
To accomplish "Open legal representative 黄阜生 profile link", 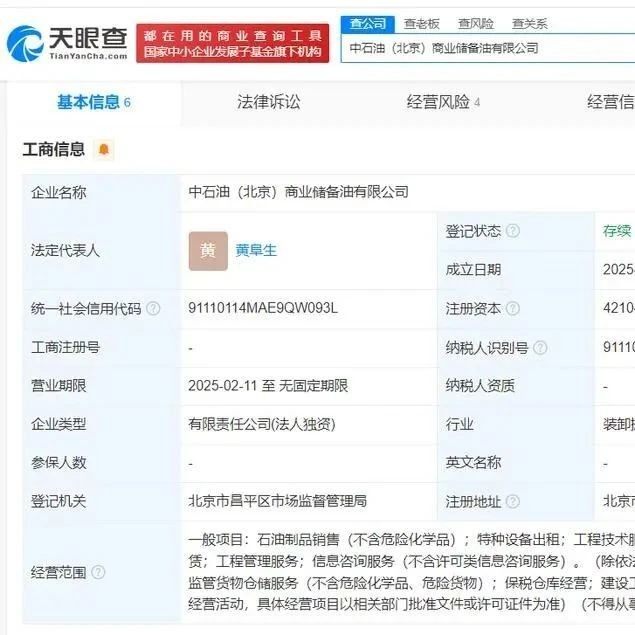I will click(x=256, y=251).
